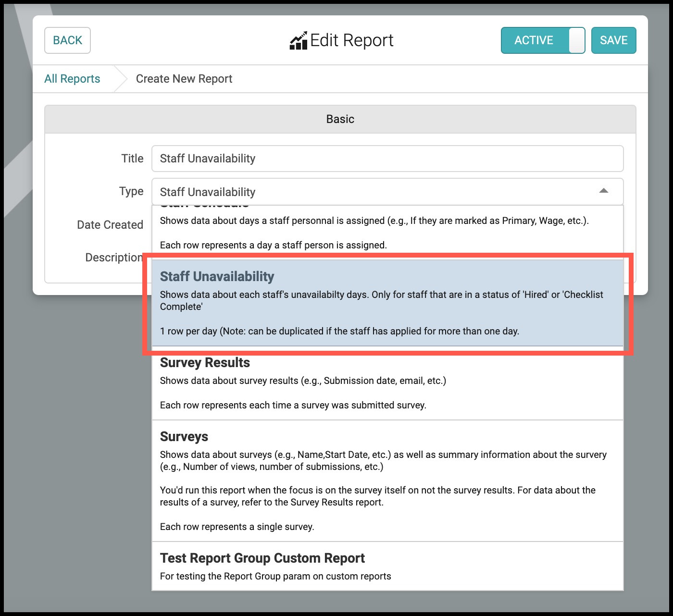Screen dimensions: 673x616
Task: Collapse the Type dropdown arrow
Action: (x=604, y=191)
